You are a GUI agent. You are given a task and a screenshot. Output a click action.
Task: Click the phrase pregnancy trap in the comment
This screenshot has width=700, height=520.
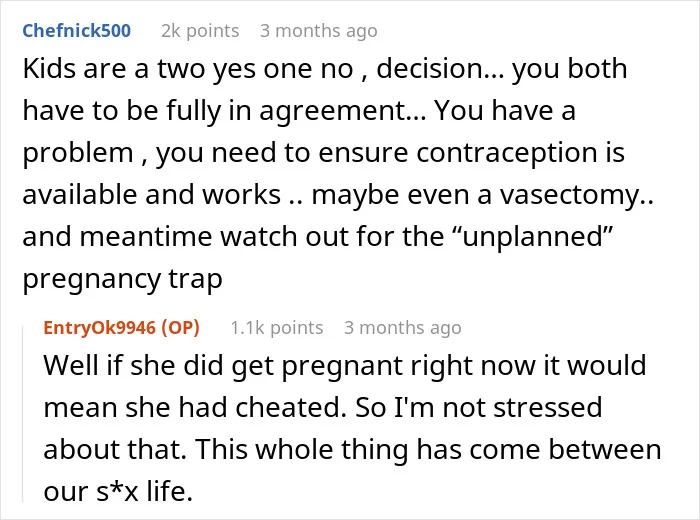coord(122,279)
